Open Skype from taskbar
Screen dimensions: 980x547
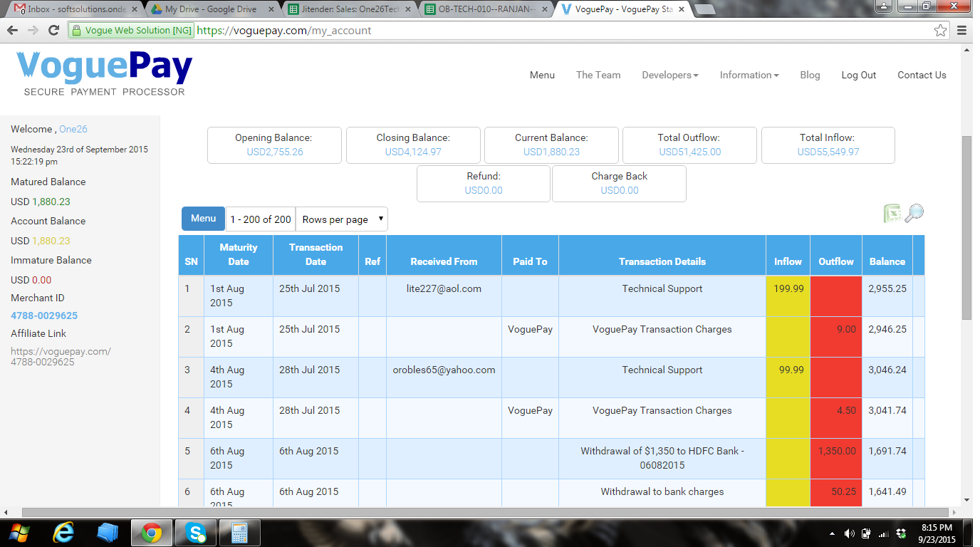pos(195,533)
